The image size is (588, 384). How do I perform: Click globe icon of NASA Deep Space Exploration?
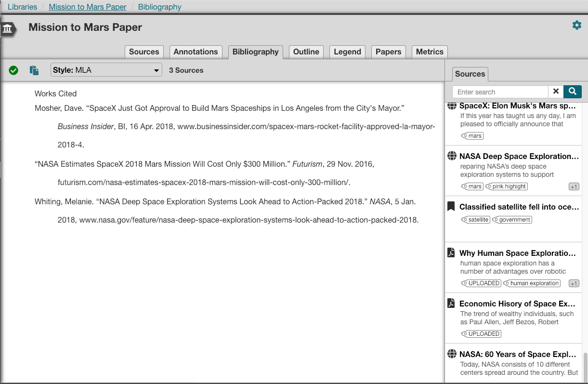pos(451,156)
